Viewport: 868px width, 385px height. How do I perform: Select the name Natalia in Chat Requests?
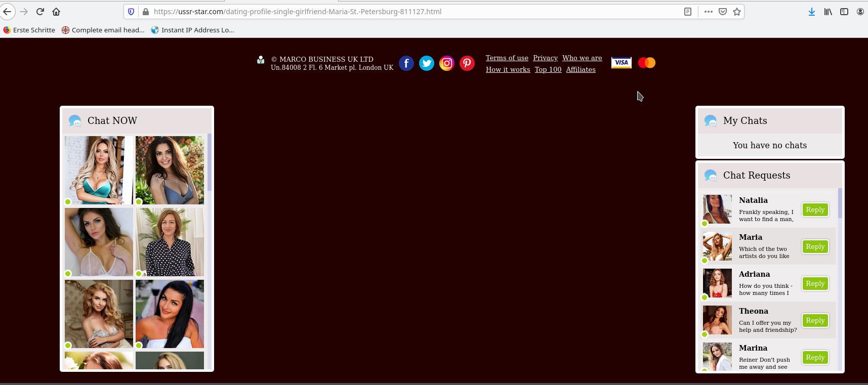click(x=753, y=200)
